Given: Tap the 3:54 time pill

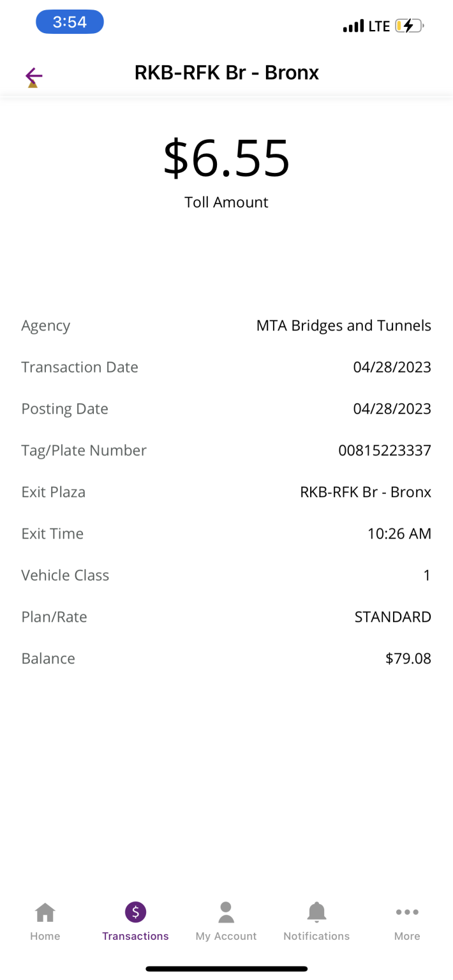Looking at the screenshot, I should coord(70,22).
